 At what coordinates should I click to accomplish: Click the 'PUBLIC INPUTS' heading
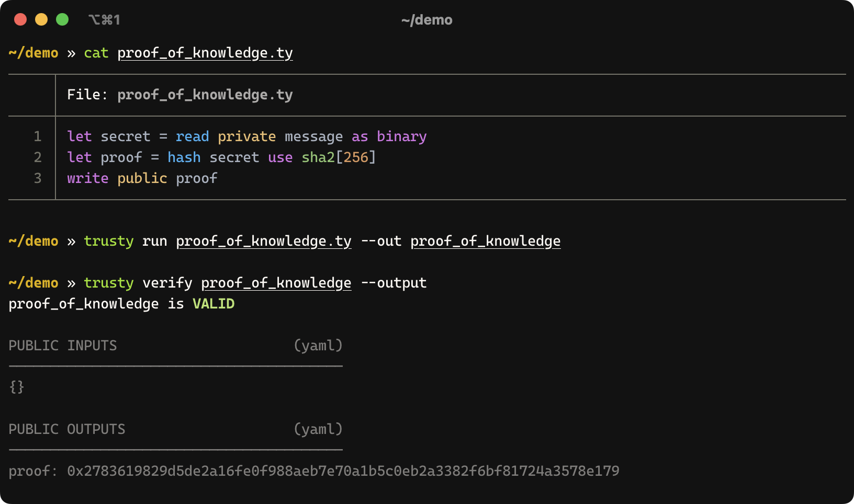click(63, 346)
